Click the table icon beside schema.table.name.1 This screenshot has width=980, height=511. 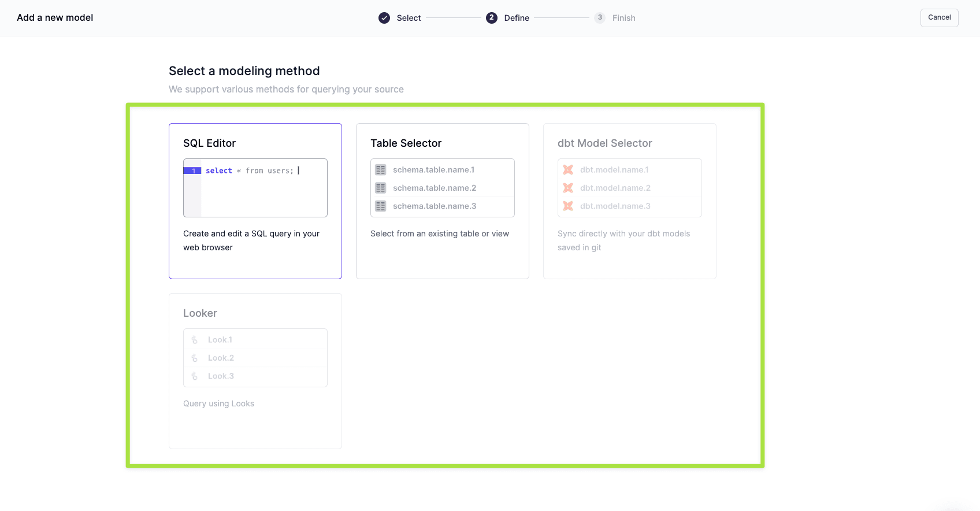point(380,170)
